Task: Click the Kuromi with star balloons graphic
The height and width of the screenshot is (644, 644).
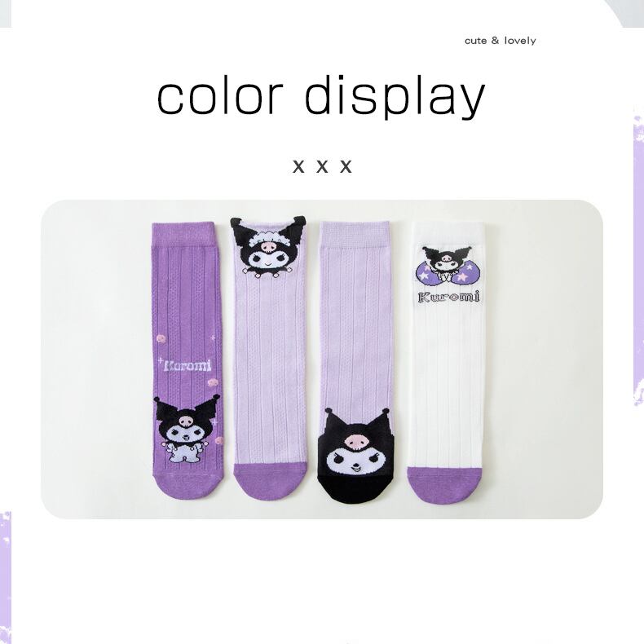Action: 448,266
